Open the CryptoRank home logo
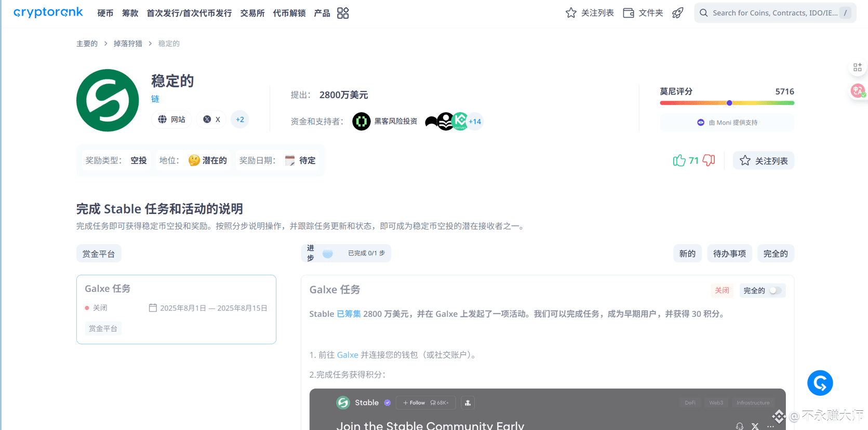868x430 pixels. 48,12
